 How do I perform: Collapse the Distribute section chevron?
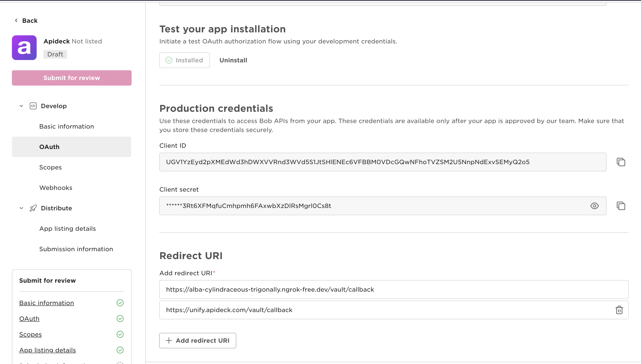(x=21, y=208)
